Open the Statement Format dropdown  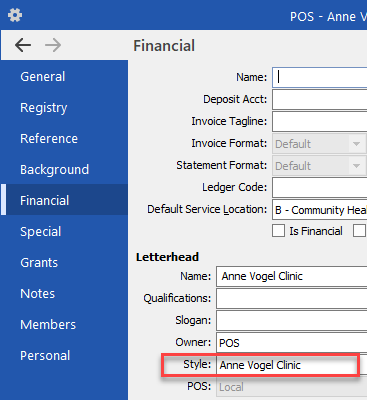pyautogui.click(x=319, y=166)
